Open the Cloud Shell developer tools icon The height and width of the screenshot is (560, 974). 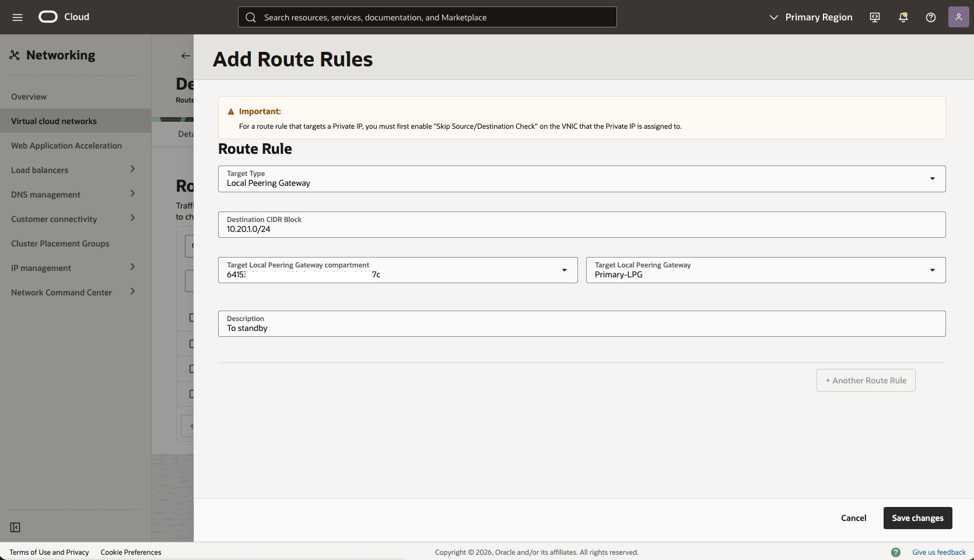(x=874, y=17)
